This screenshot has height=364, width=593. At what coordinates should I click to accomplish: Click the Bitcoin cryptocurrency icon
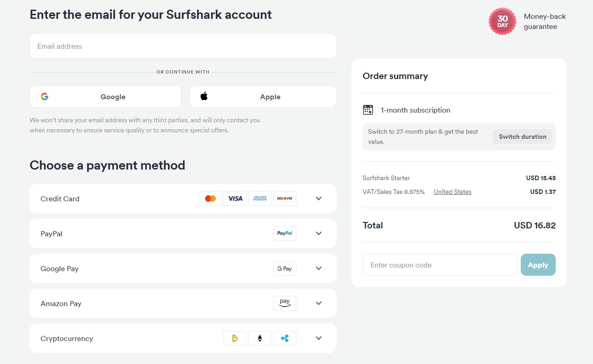pyautogui.click(x=235, y=339)
